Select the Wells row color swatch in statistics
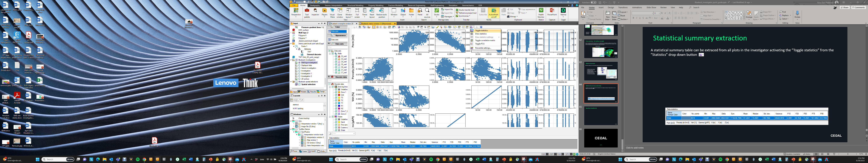Image resolution: width=868 pixels, height=163 pixels. click(347, 146)
